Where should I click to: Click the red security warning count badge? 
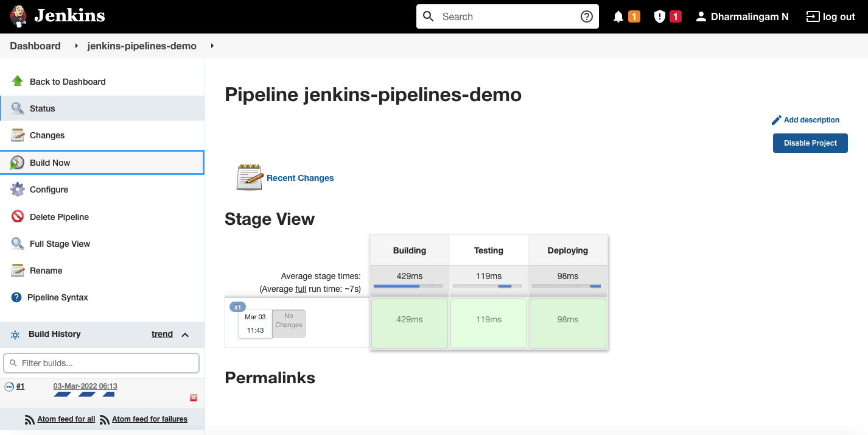[675, 16]
